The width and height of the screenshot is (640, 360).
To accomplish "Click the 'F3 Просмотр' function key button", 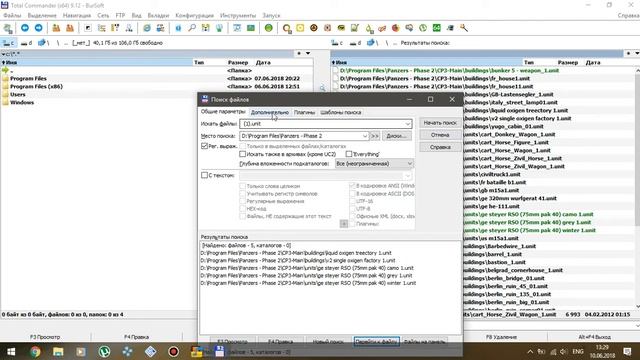I will point(45,337).
